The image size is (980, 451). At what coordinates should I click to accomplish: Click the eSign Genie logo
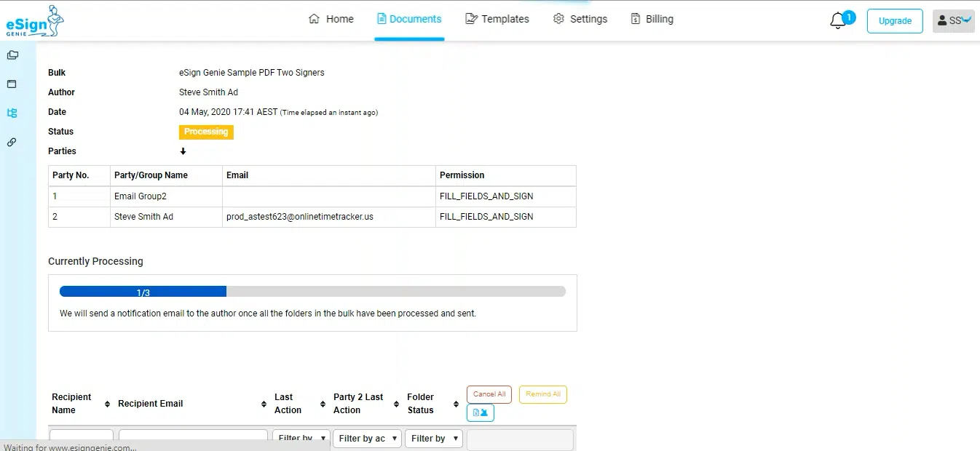(34, 21)
